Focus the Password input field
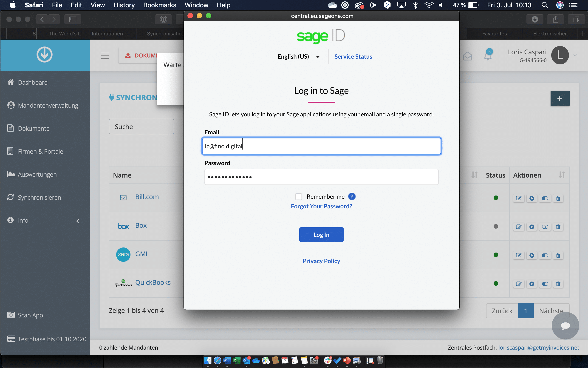This screenshot has width=588, height=368. [321, 177]
